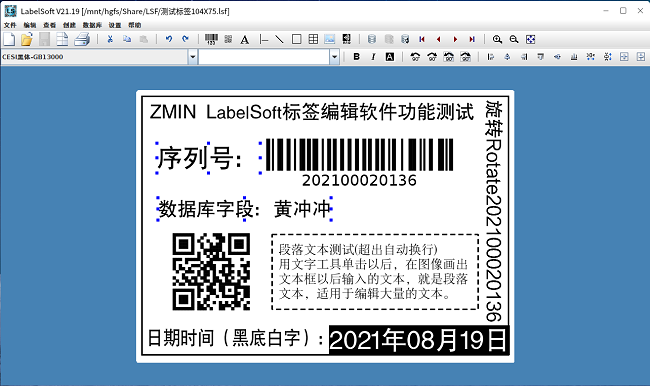Open the 编辑 menu
Image resolution: width=650 pixels, height=386 pixels.
point(30,25)
